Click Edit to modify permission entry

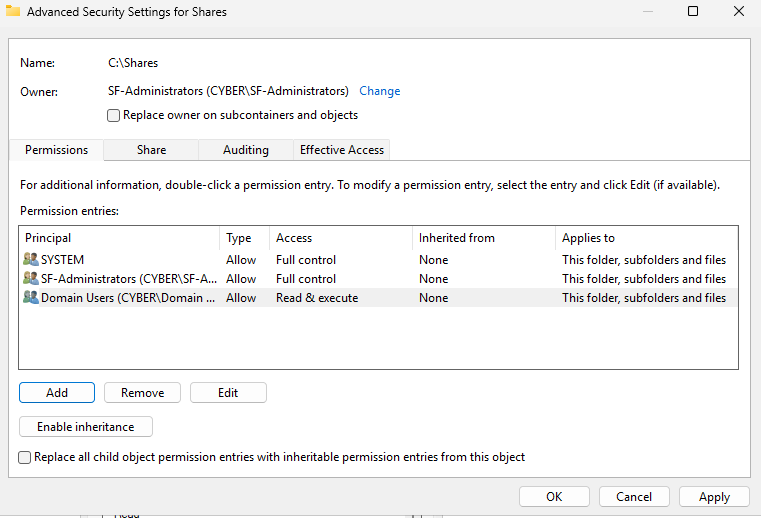pos(228,393)
